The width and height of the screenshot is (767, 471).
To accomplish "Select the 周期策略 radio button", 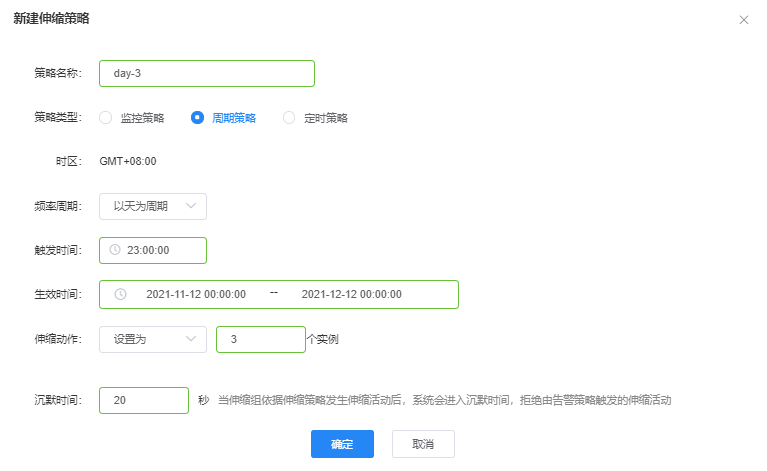I will (197, 118).
